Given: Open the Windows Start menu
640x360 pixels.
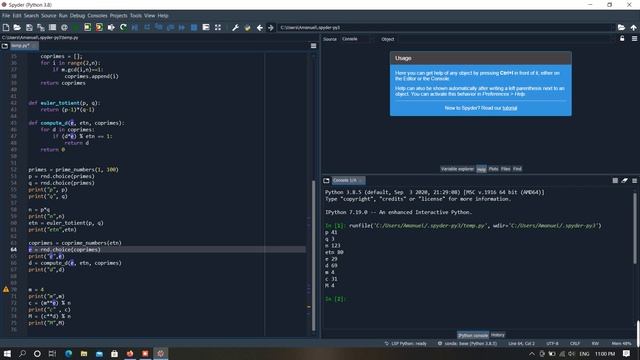Looking at the screenshot, I should tap(7, 353).
